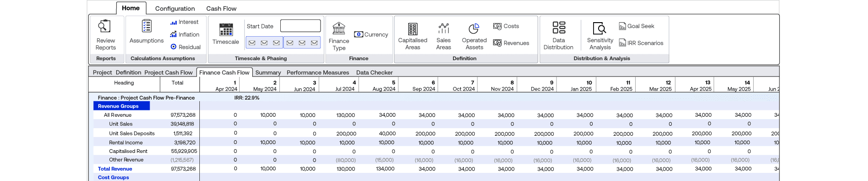Image resolution: width=868 pixels, height=181 pixels.
Task: Open the Performance Measures tab
Action: click(318, 72)
